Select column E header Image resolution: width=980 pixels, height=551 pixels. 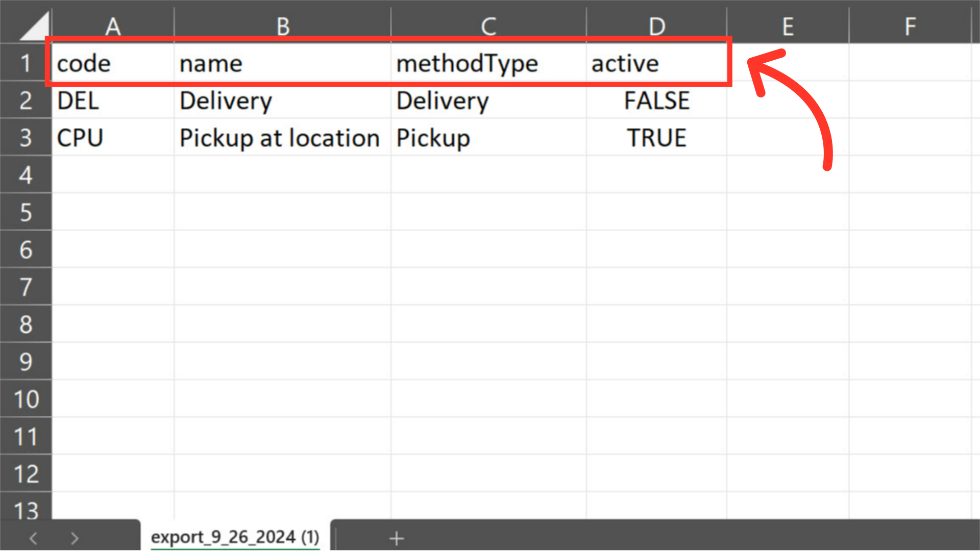click(x=788, y=26)
